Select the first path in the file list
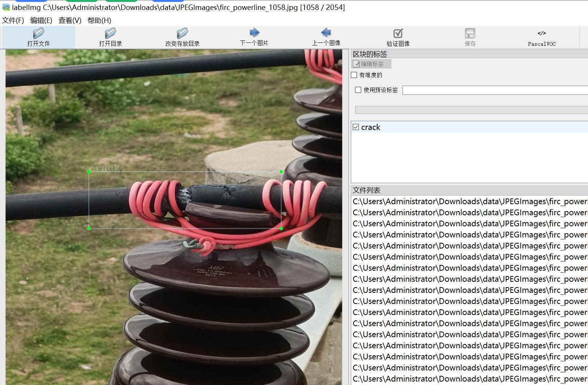The height and width of the screenshot is (385, 588). click(x=469, y=201)
